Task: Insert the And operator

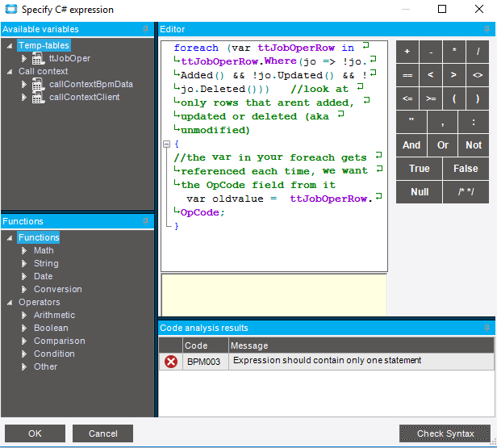Action: (x=411, y=145)
